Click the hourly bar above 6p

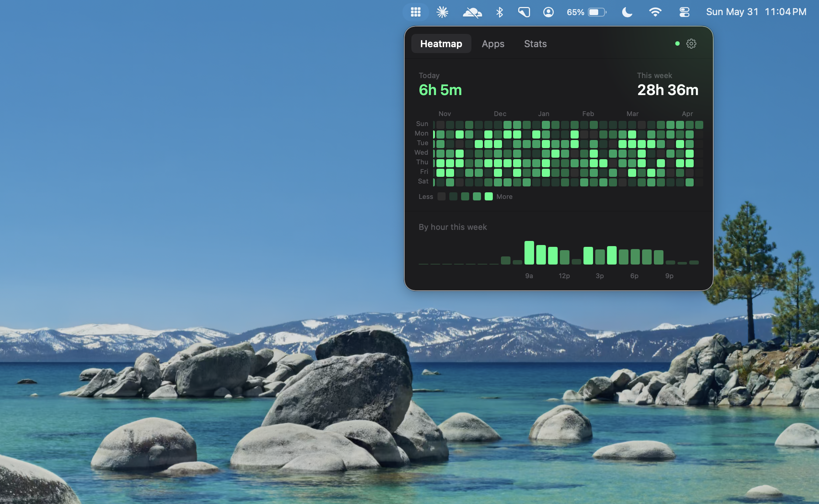(635, 257)
